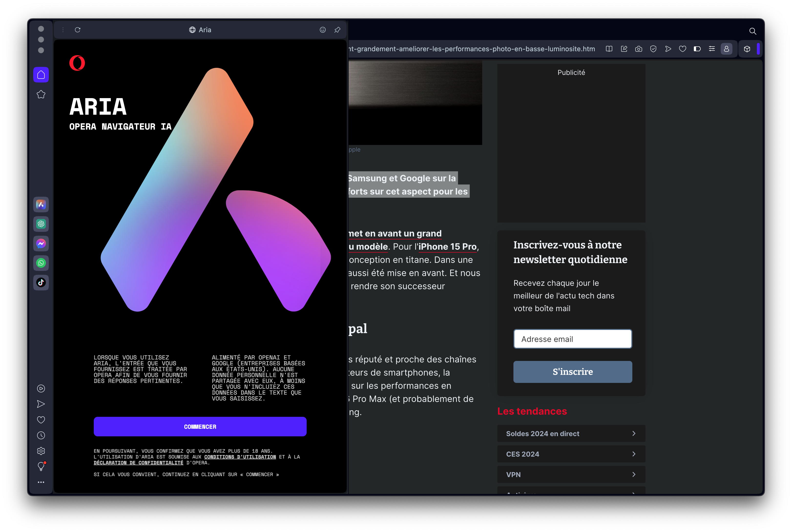
Task: Toggle the battery saver icon in the toolbar
Action: pyautogui.click(x=697, y=49)
